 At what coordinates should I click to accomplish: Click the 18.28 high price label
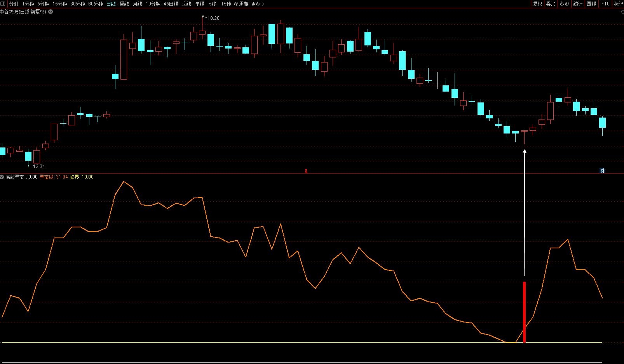(x=213, y=18)
